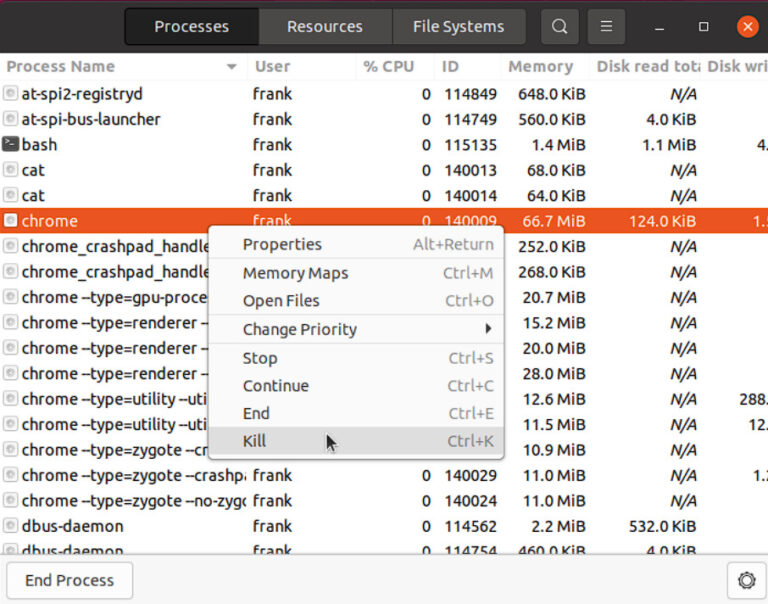Click the bash terminal process icon
This screenshot has width=768, height=604.
click(x=11, y=145)
